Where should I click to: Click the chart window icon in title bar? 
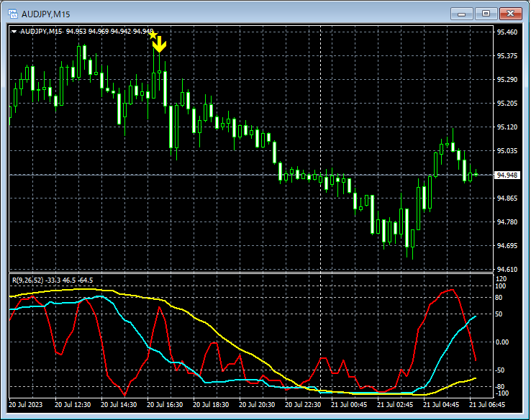(x=13, y=14)
